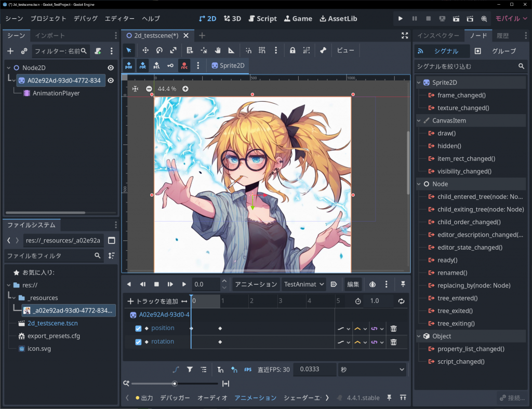
Task: Disable the rotation track checkbox
Action: point(138,342)
